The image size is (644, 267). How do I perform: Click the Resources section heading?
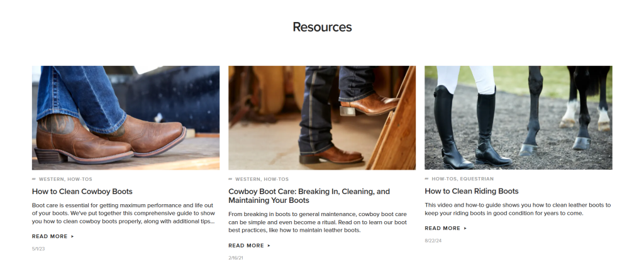tap(322, 27)
